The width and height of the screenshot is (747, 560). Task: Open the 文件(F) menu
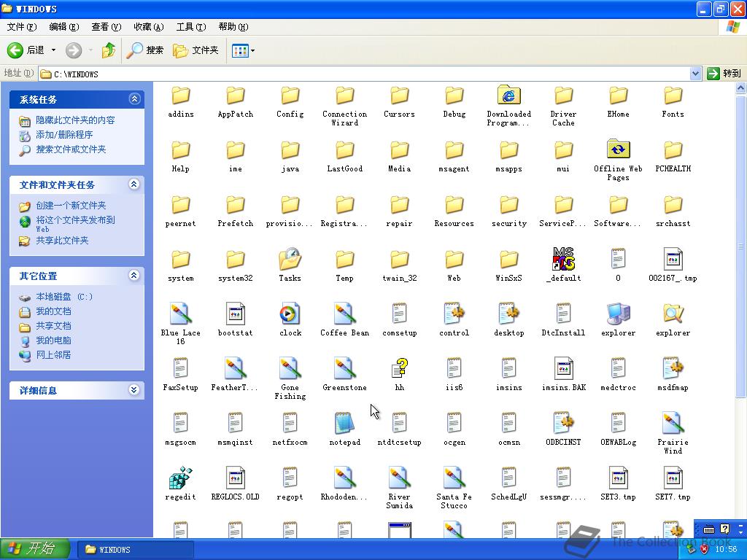(x=22, y=27)
